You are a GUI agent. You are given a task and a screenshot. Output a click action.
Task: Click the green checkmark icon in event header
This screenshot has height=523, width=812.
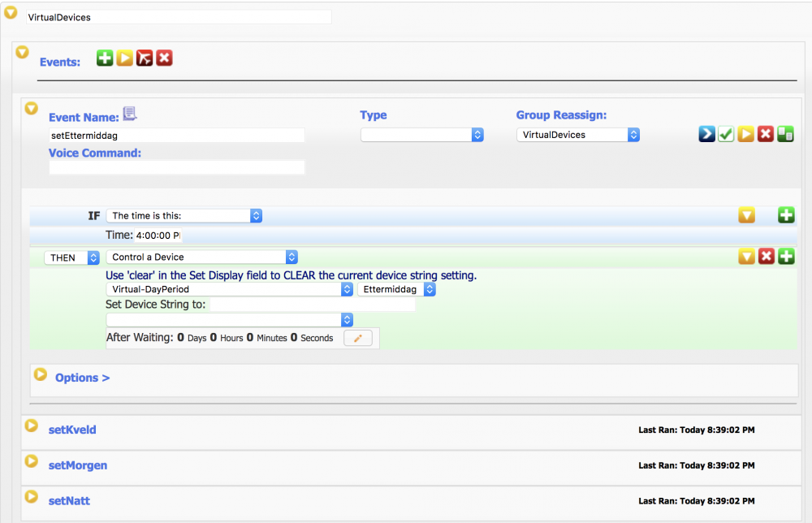726,135
